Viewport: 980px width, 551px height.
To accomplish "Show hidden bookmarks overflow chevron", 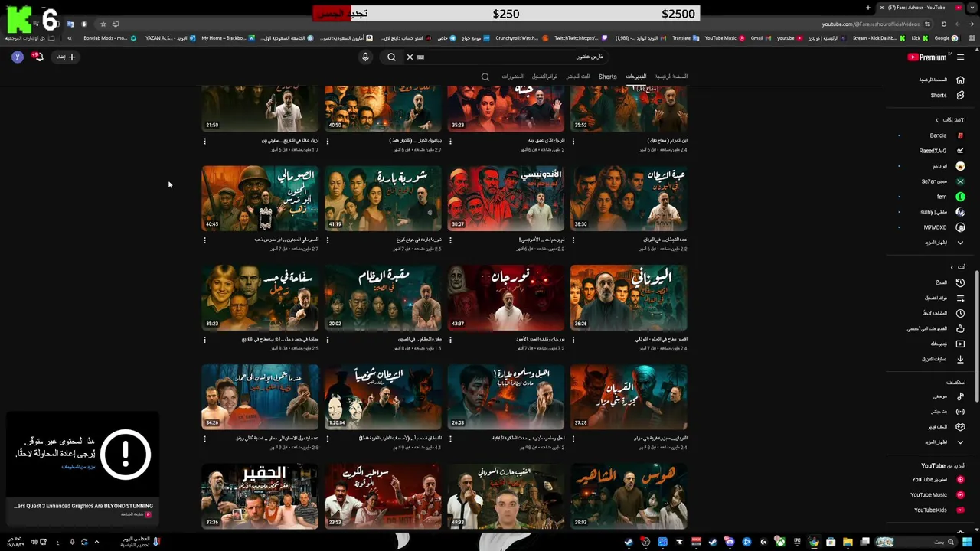I will pos(69,38).
